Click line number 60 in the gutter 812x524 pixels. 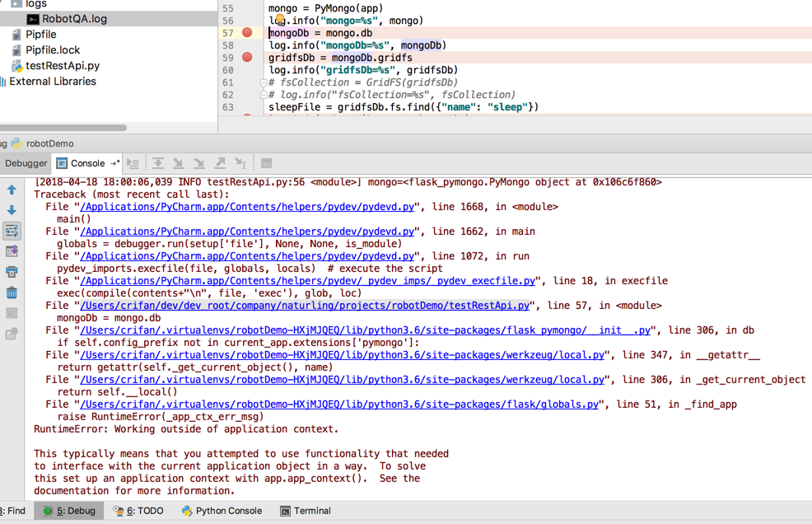click(x=228, y=70)
